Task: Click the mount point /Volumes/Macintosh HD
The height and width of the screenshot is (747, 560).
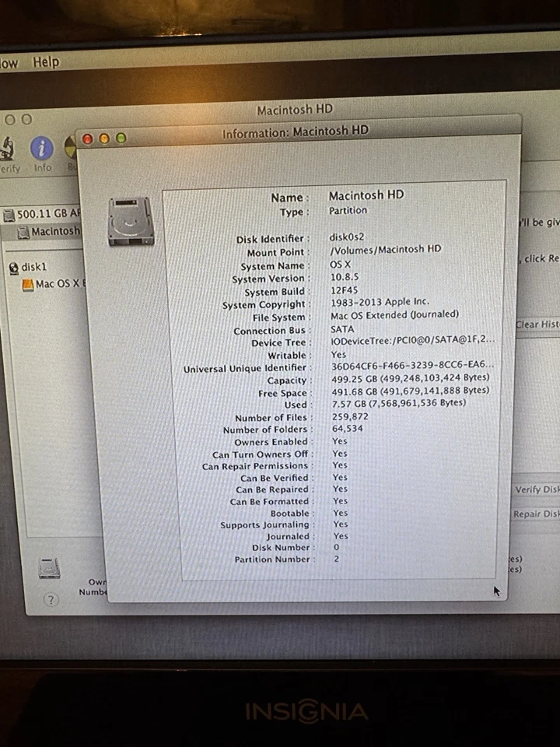Action: (386, 249)
